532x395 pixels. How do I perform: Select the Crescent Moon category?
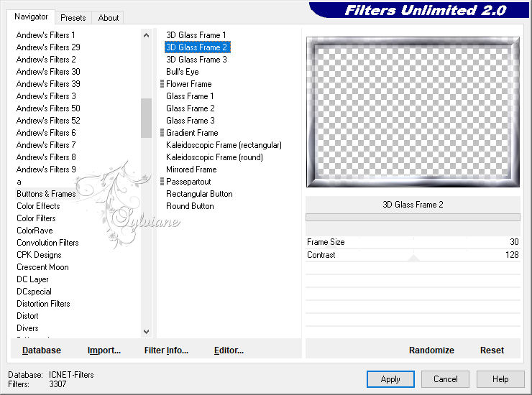click(x=42, y=267)
